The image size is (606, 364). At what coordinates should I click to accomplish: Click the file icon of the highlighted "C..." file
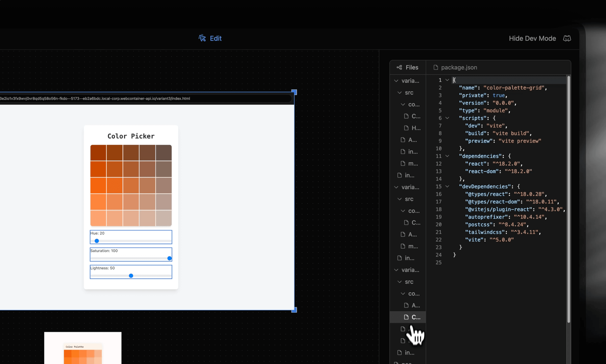(x=406, y=317)
